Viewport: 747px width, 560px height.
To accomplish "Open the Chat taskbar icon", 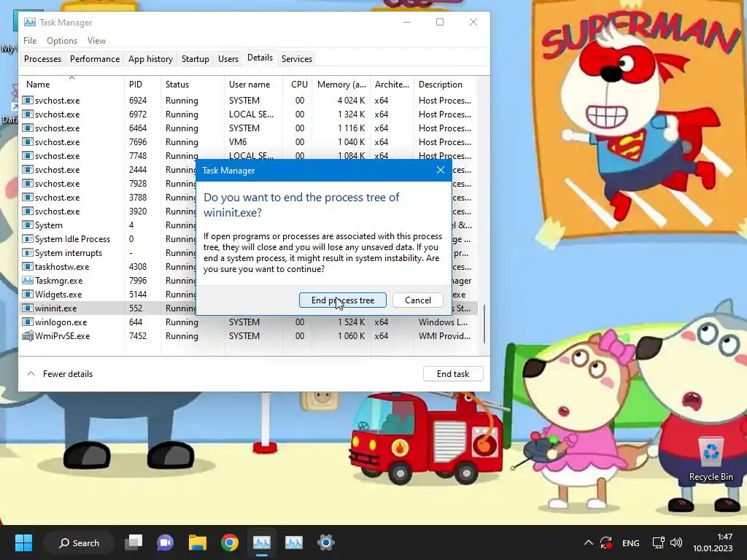I will [166, 542].
